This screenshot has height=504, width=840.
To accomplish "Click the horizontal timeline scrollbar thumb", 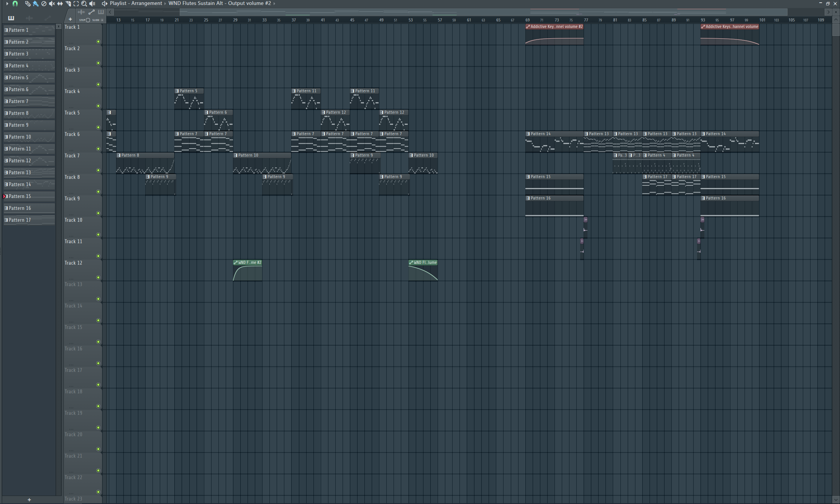I will 483,12.
